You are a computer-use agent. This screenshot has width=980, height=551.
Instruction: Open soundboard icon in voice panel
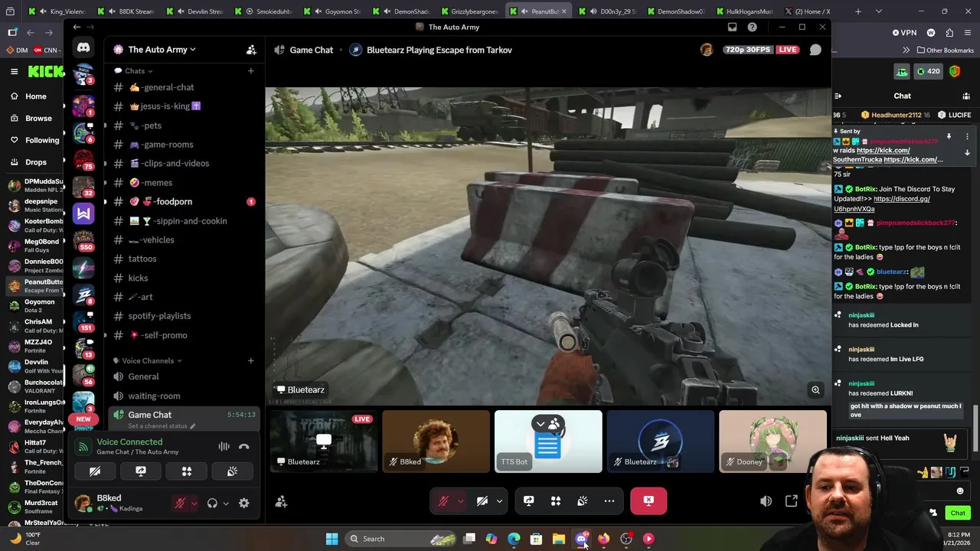[232, 471]
